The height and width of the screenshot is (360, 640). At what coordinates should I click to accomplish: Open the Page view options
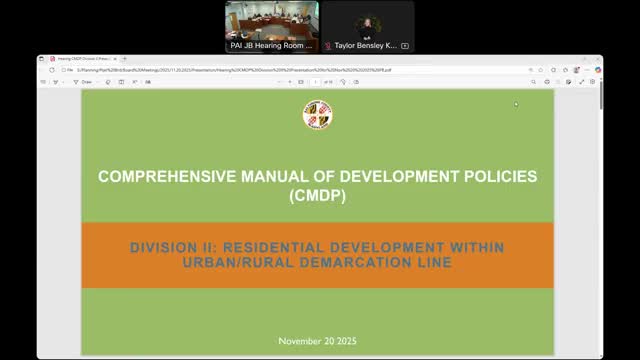click(x=356, y=82)
